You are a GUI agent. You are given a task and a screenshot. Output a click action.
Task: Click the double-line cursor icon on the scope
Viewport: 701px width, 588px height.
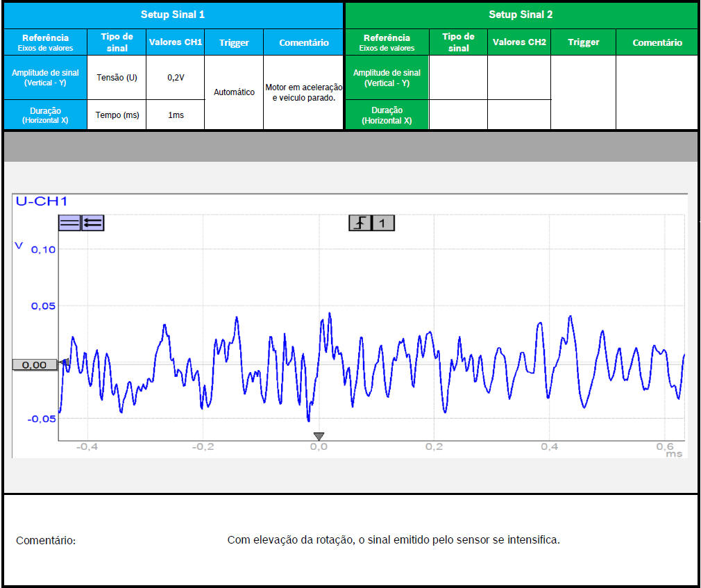69,223
